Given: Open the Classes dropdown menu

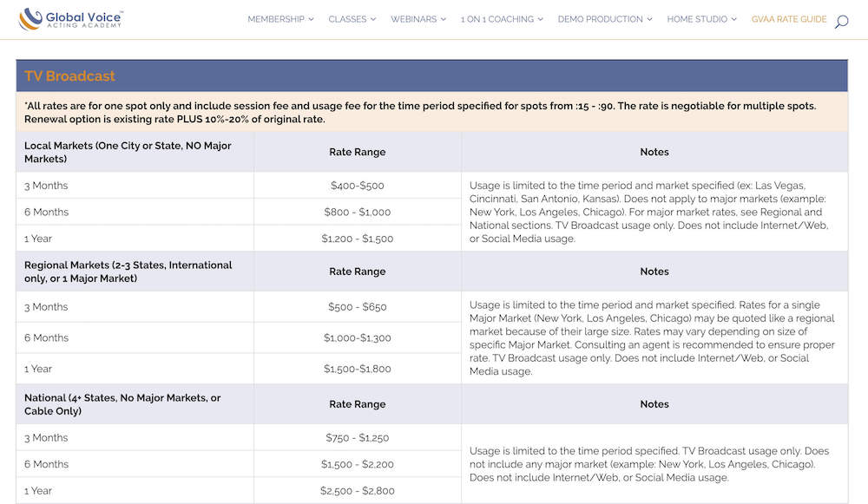Looking at the screenshot, I should 352,19.
